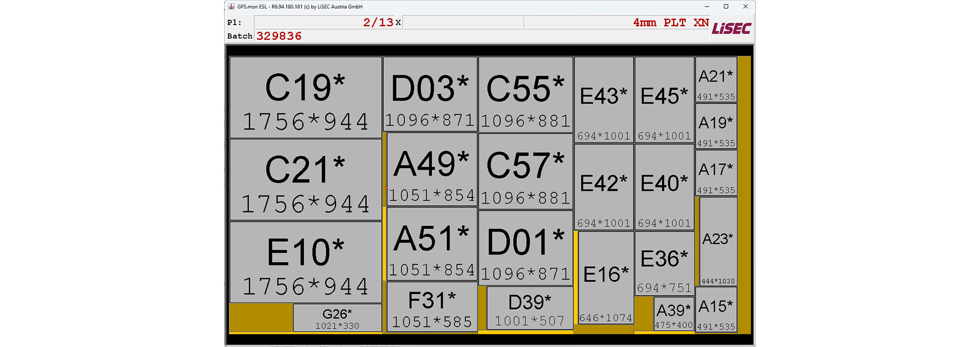Image resolution: width=980 pixels, height=347 pixels.
Task: Select glass piece C57*
Action: (526, 172)
